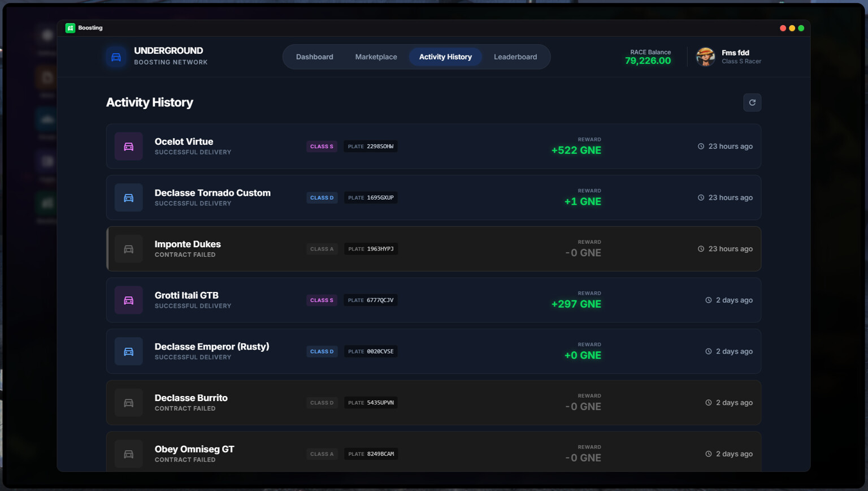Select the Activity History tab
This screenshot has height=491, width=868.
[445, 57]
